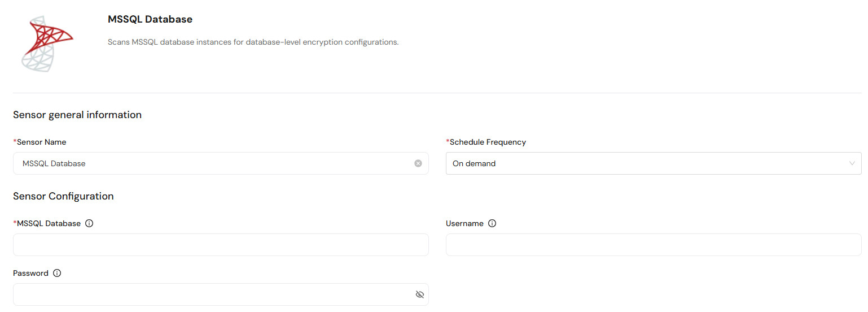This screenshot has width=868, height=312.
Task: Click the MSSQL Server logo icon
Action: (47, 44)
